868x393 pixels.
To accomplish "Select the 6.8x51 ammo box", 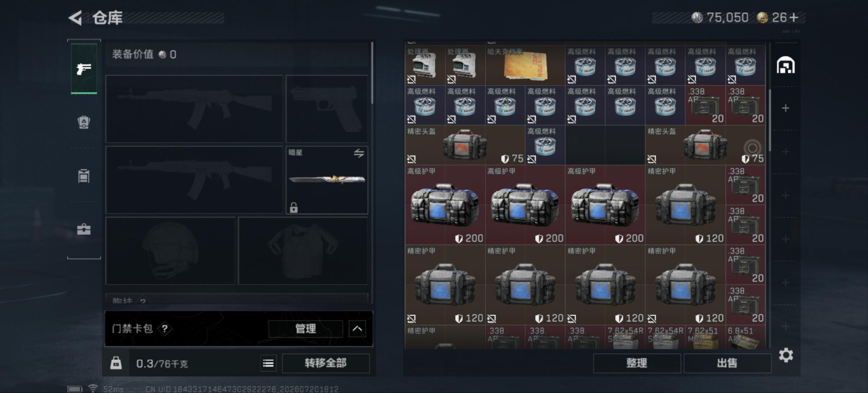I will pos(745,337).
